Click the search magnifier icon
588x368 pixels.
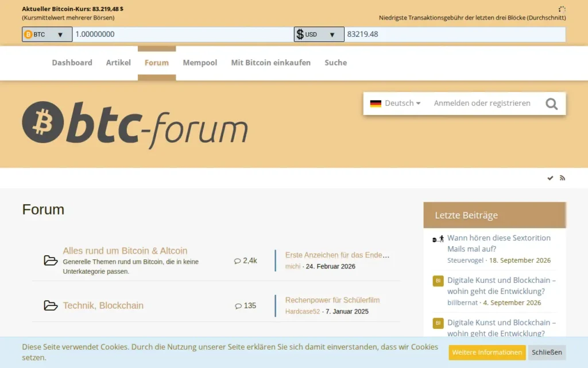pos(551,103)
